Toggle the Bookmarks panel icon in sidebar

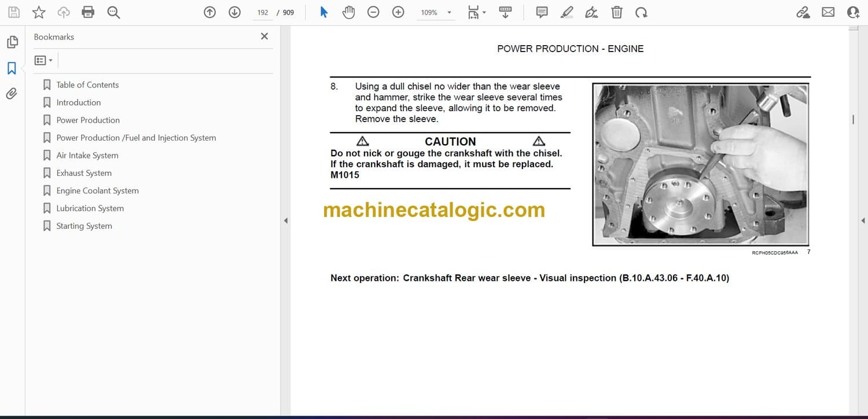coord(12,68)
